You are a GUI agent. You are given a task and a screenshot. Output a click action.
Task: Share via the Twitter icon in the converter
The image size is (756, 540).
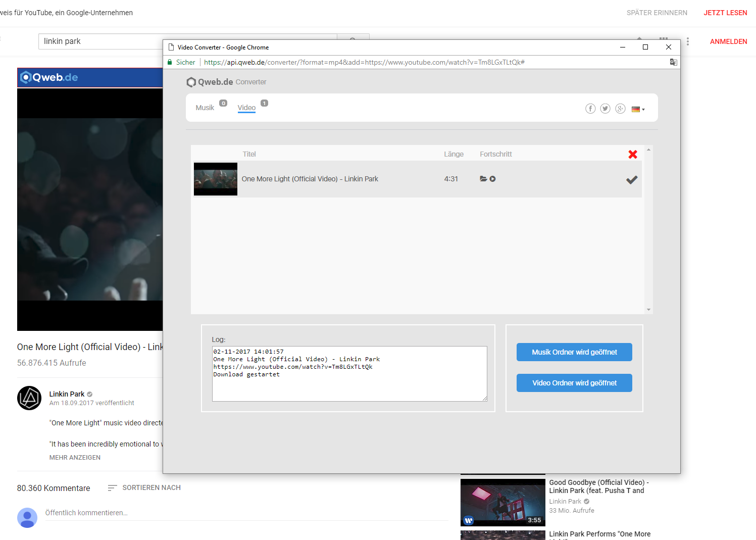(x=606, y=109)
